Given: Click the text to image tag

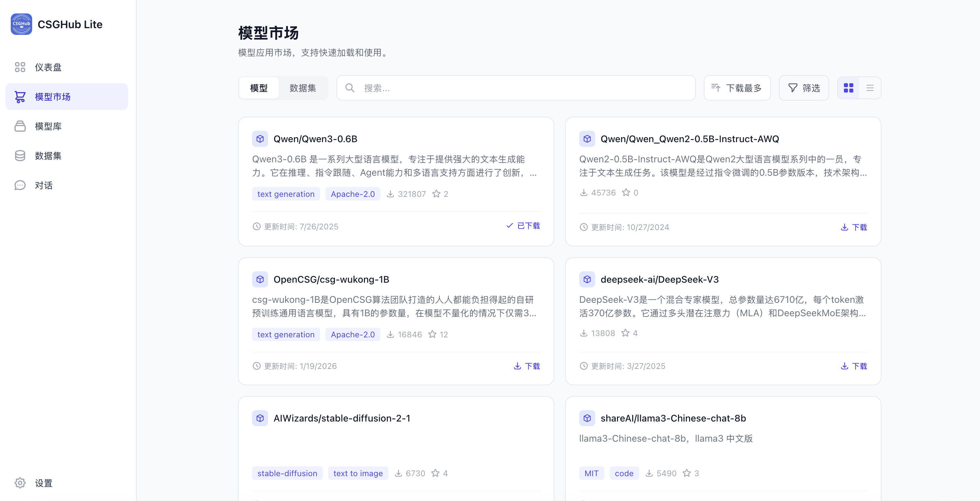Looking at the screenshot, I should click(x=358, y=473).
